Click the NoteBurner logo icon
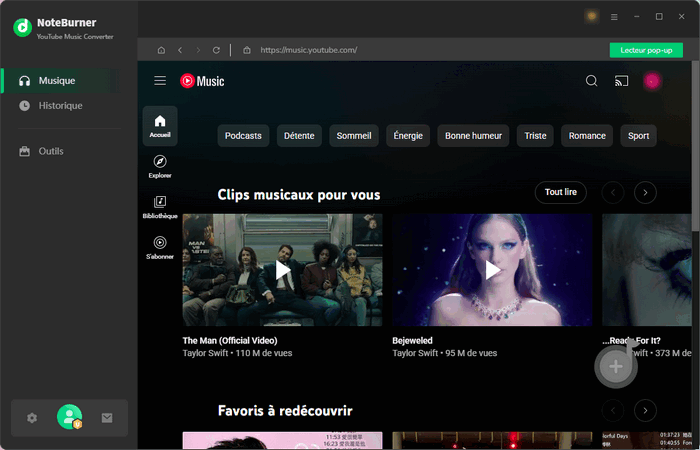Image resolution: width=700 pixels, height=450 pixels. point(22,28)
